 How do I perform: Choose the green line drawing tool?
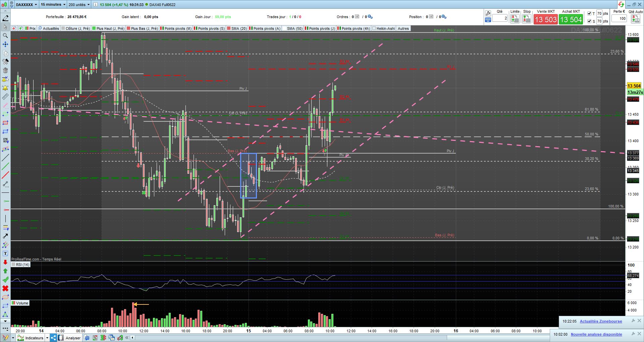5,166
